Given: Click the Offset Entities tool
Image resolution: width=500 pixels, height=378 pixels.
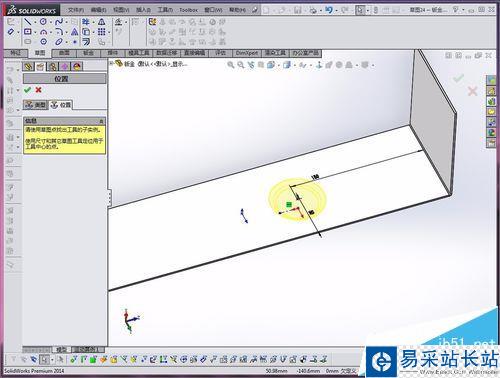Looking at the screenshot, I should 86,42.
